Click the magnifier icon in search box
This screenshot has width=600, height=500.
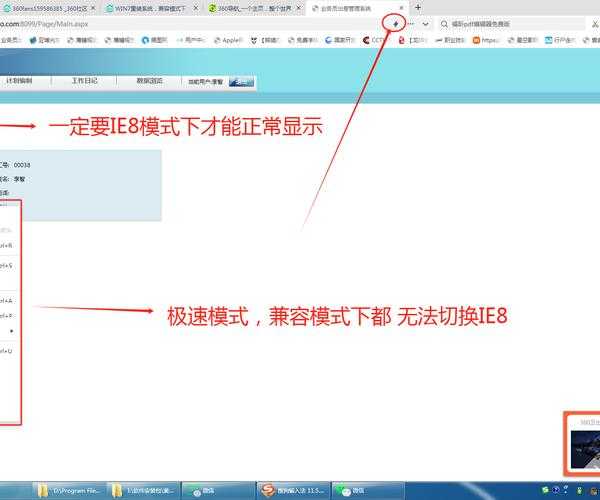pos(444,24)
